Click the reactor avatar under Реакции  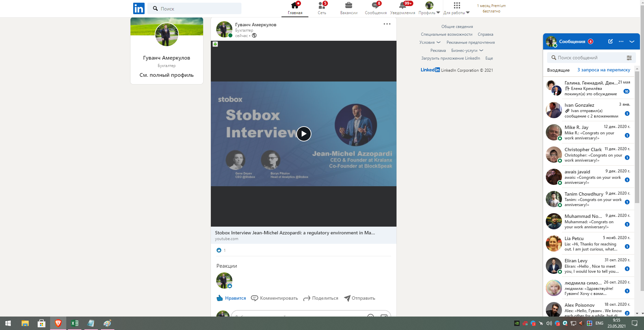coord(224,280)
